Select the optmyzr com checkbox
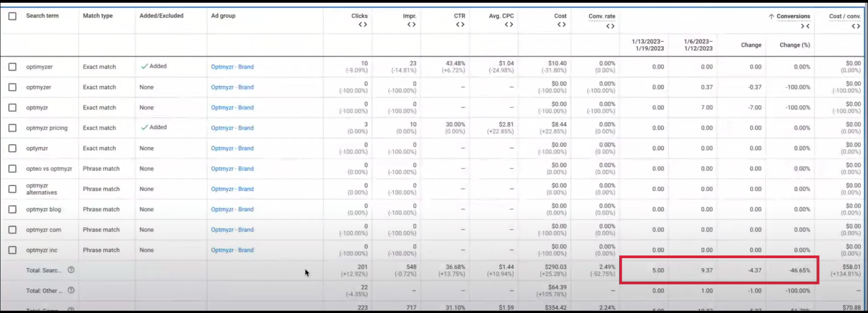Viewport: 868px width, 313px height. [12, 230]
